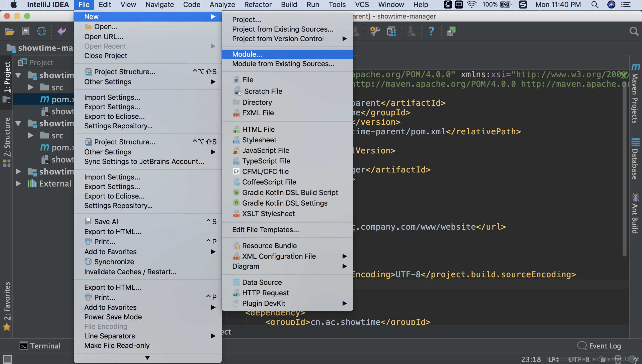Click Module from Existing Sources...

(287, 64)
